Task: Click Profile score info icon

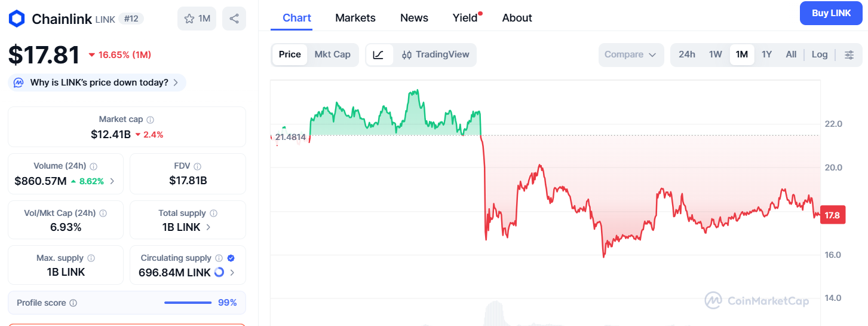Action: (73, 303)
